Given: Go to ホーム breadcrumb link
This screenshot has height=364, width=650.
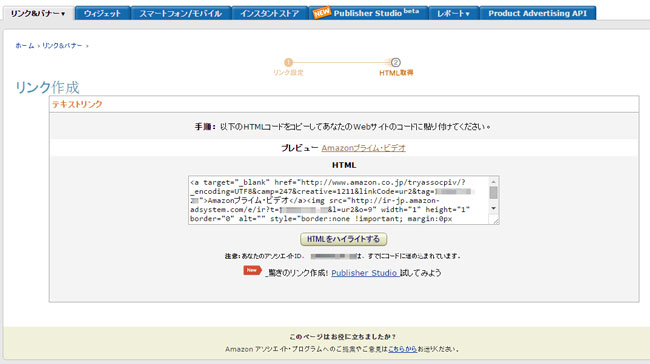Looking at the screenshot, I should (25, 46).
